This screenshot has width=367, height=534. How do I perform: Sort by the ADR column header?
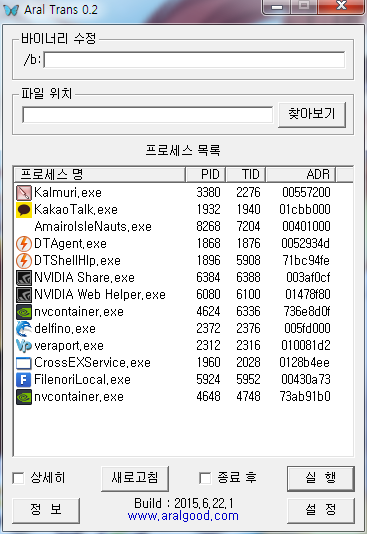[301, 174]
